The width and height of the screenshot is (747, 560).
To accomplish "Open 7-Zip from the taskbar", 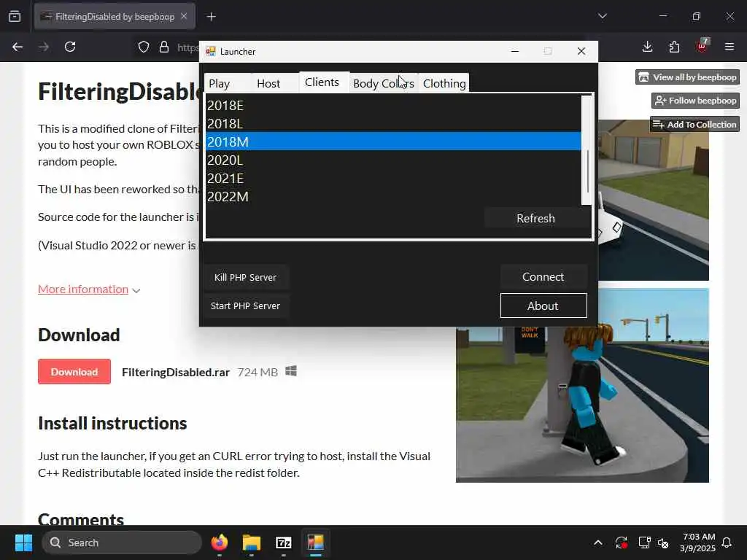I will [x=284, y=542].
